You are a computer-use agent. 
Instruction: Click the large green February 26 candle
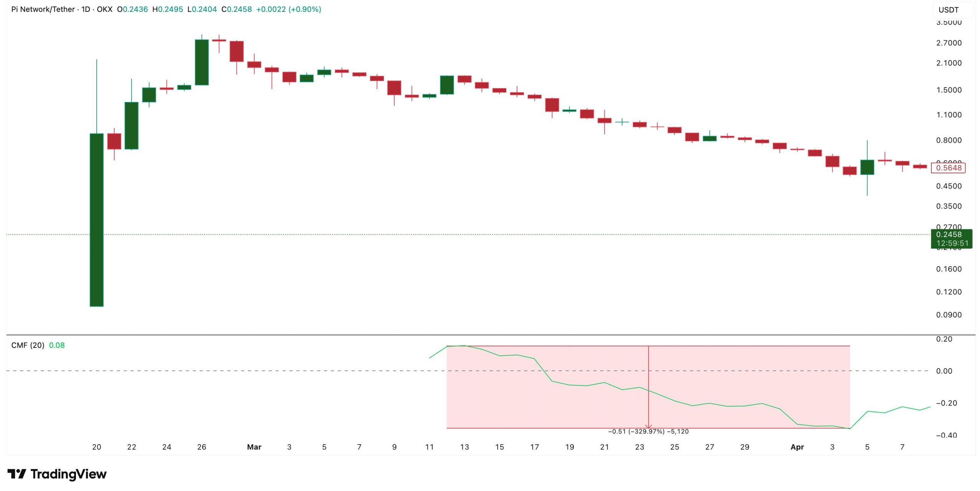pyautogui.click(x=202, y=62)
